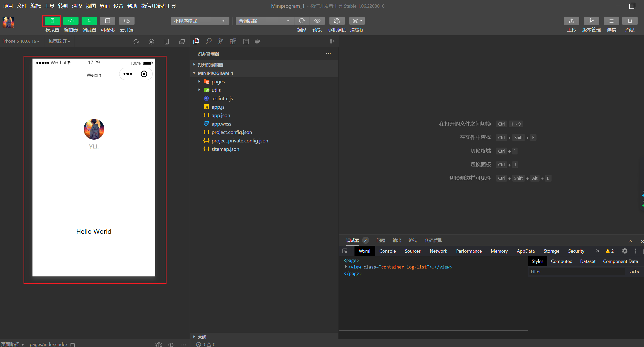Switch to the Console tab

387,251
